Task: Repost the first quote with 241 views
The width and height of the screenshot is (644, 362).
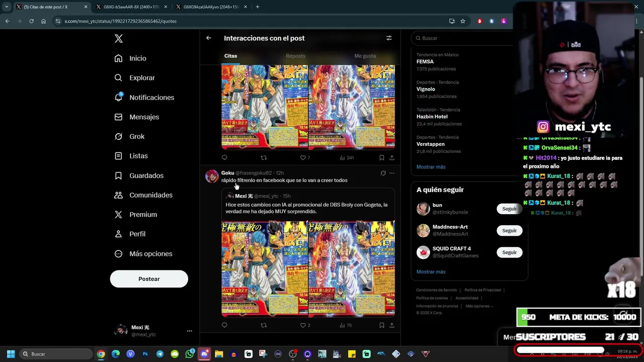Action: point(264,157)
